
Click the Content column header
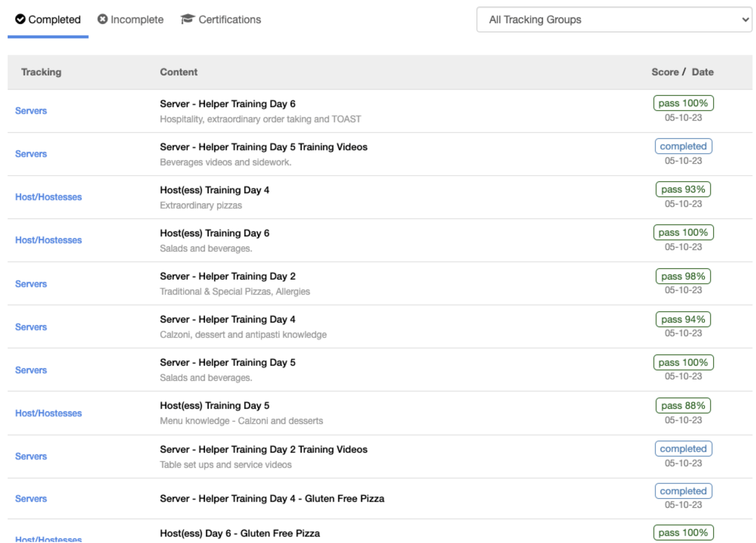[x=179, y=72]
